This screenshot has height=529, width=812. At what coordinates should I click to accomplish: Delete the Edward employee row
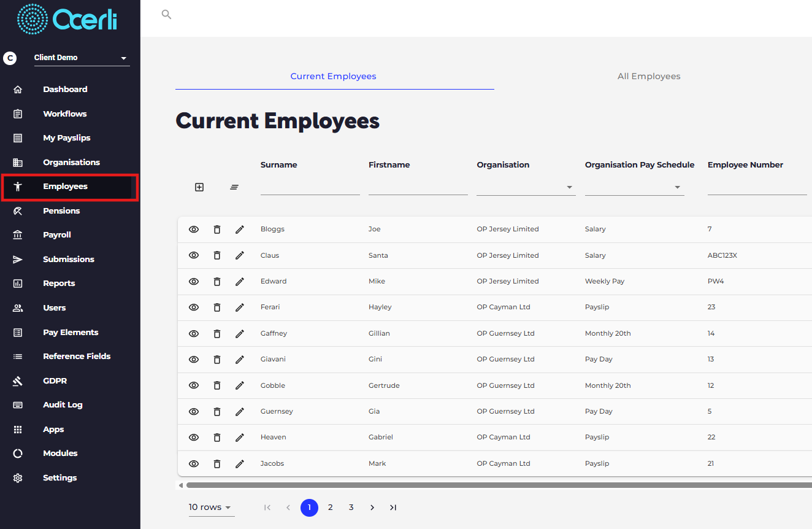tap(217, 281)
